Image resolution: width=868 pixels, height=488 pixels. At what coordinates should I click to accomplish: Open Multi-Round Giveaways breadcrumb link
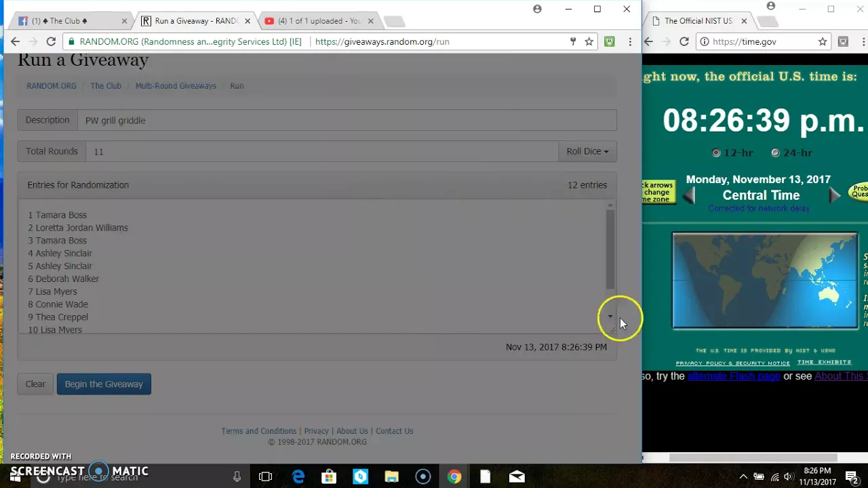pos(176,86)
